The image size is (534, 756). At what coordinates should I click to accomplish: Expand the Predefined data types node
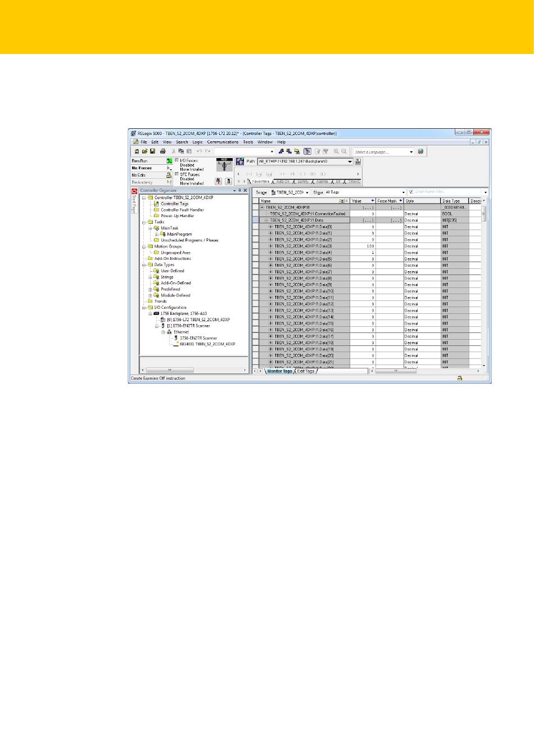[x=150, y=289]
